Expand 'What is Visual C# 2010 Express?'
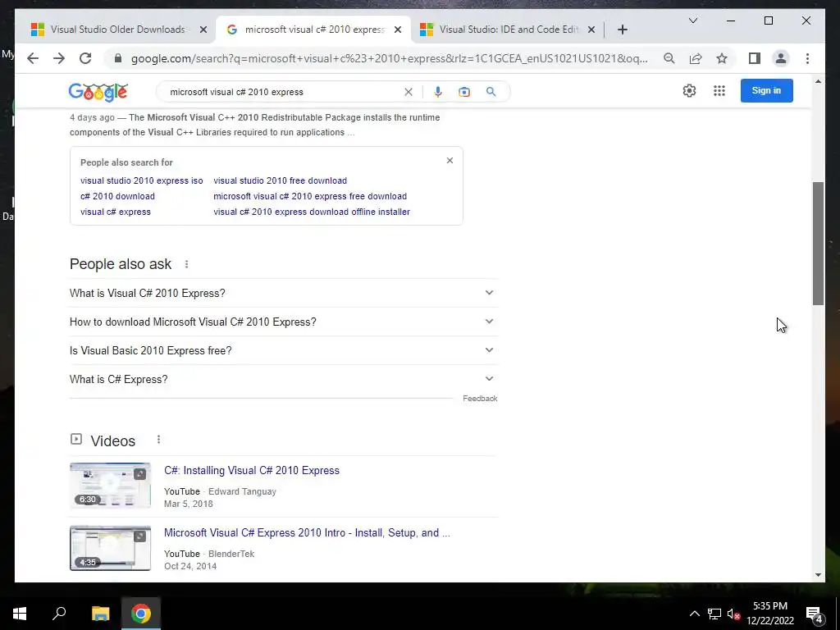 tap(284, 293)
